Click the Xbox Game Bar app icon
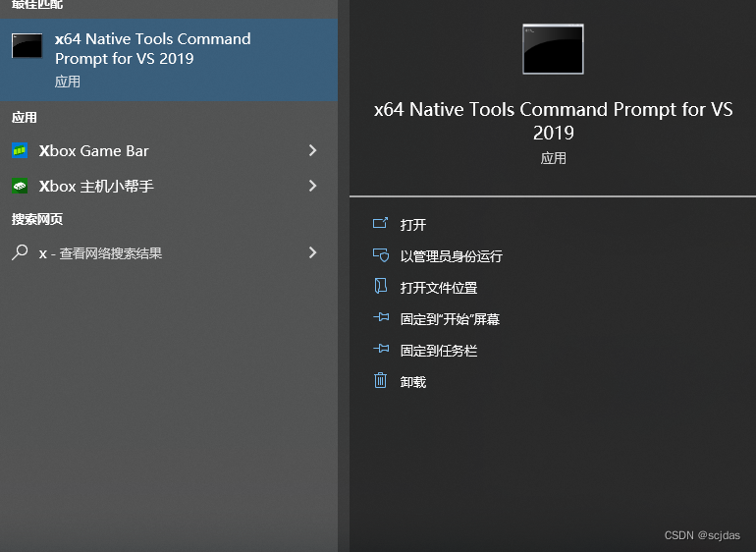The height and width of the screenshot is (552, 756). [20, 150]
